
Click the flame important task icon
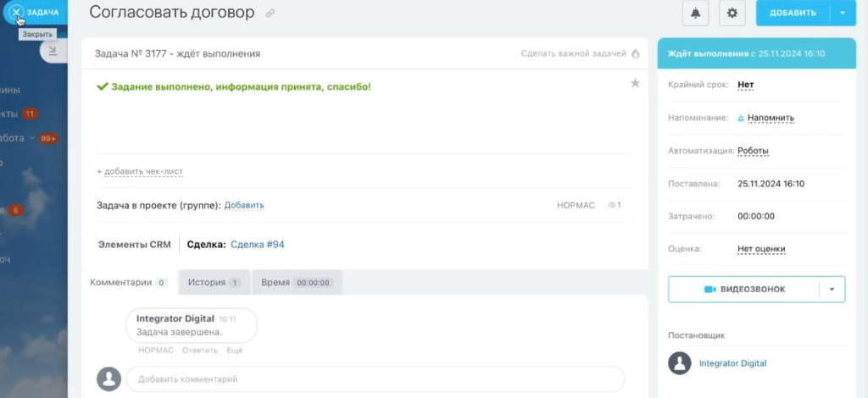coord(635,53)
